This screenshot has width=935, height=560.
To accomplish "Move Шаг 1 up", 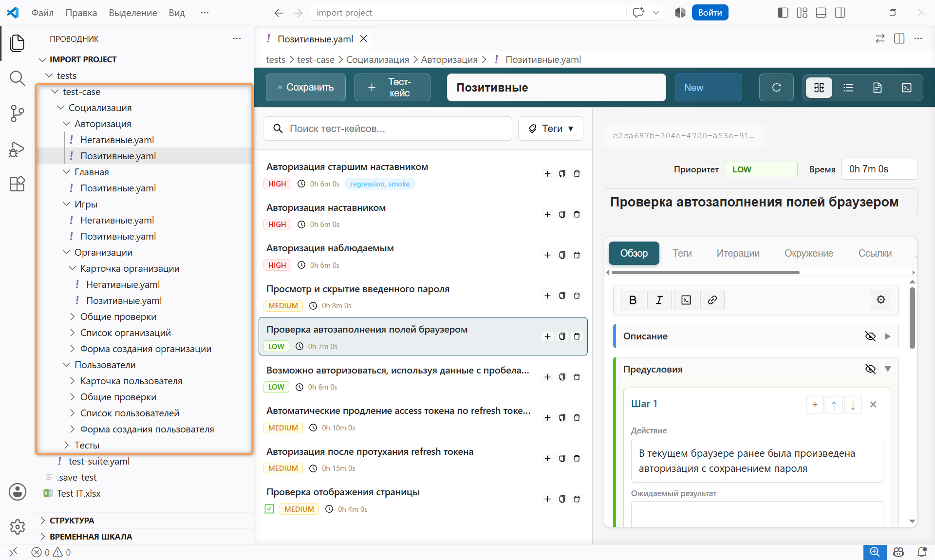I will click(x=834, y=405).
